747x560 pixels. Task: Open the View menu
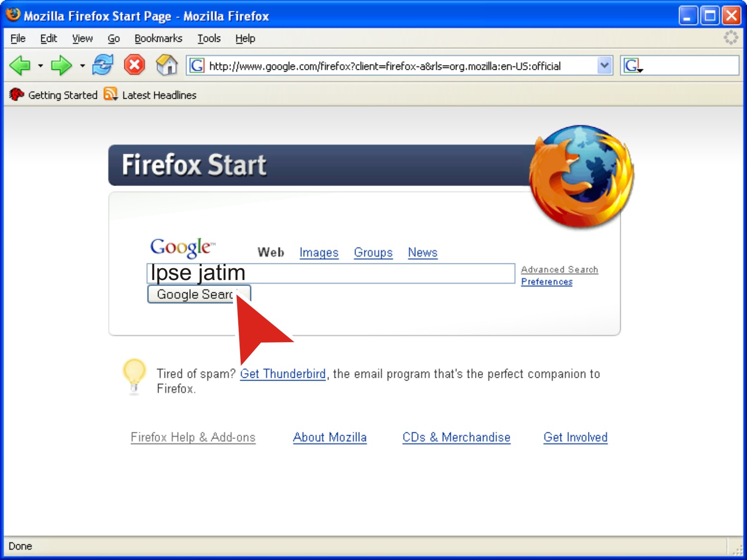tap(83, 38)
